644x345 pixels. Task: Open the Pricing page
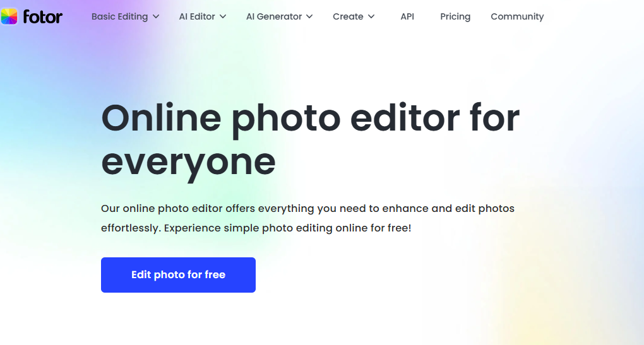pyautogui.click(x=455, y=16)
